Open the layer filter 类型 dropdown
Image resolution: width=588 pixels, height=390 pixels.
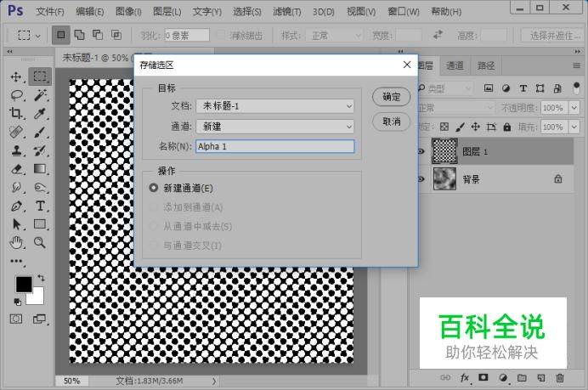(444, 88)
